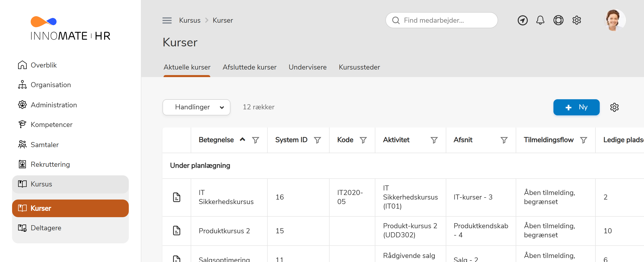Filter the System ID column

click(317, 140)
